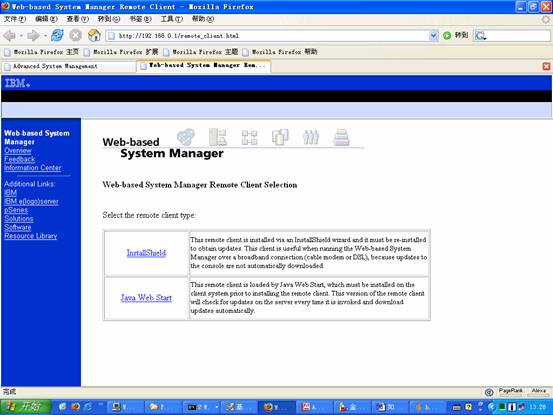553x415 pixels.
Task: Click the Firefox icon in the quick launch
Action: pyautogui.click(x=75, y=407)
